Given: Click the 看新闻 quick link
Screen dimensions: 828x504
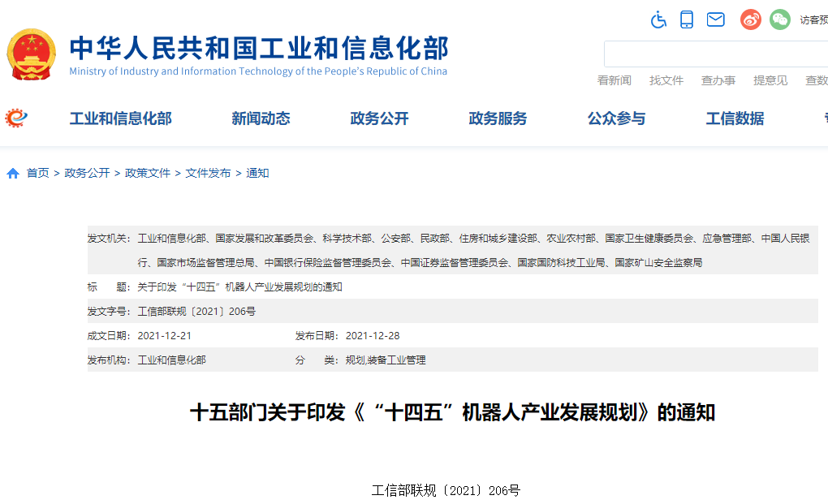Looking at the screenshot, I should [615, 80].
